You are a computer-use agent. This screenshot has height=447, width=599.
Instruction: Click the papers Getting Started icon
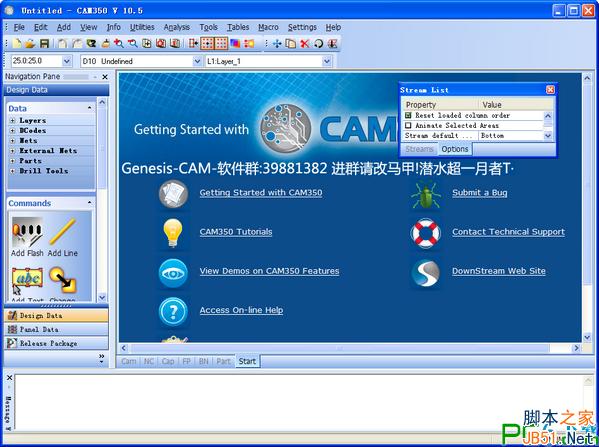[173, 194]
